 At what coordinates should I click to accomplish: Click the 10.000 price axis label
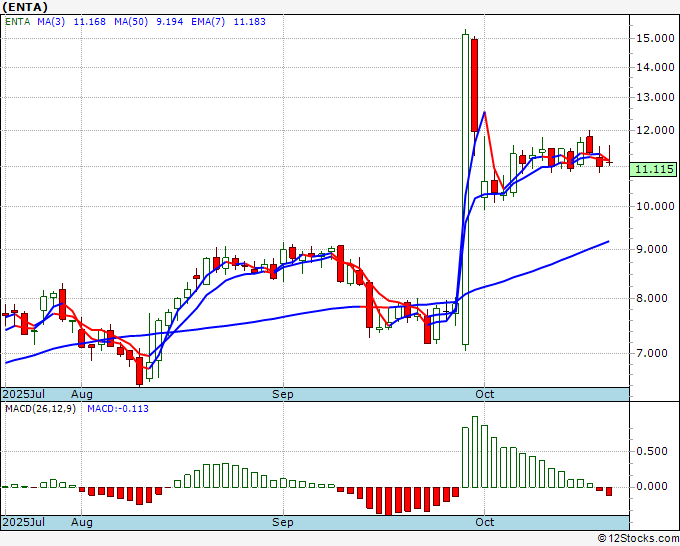click(655, 206)
